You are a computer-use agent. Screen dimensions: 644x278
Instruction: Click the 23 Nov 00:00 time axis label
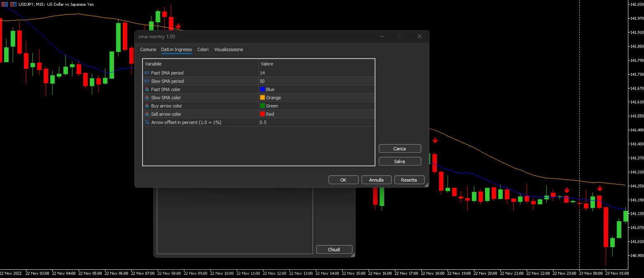(591, 273)
